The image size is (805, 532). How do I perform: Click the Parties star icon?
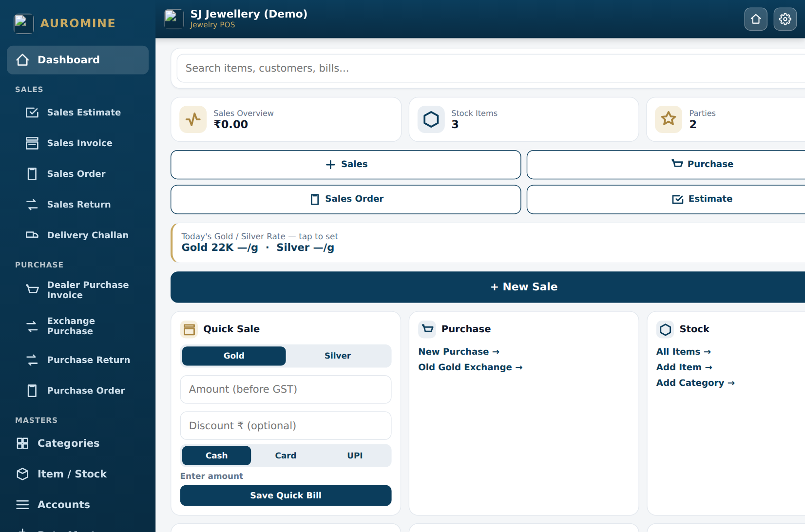[x=669, y=119]
